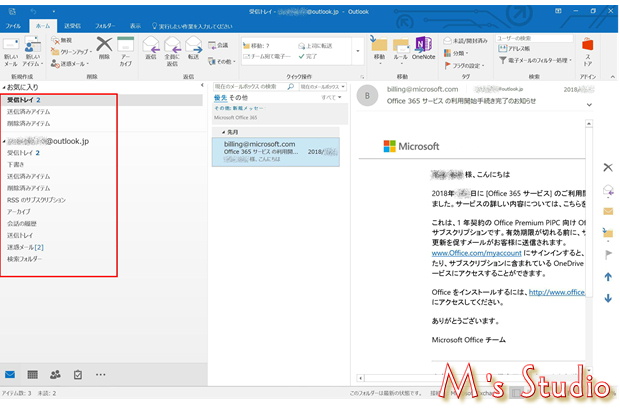Viewport: 620px width, 413px height.
Task: Click the mailbox search field
Action: pyautogui.click(x=250, y=86)
